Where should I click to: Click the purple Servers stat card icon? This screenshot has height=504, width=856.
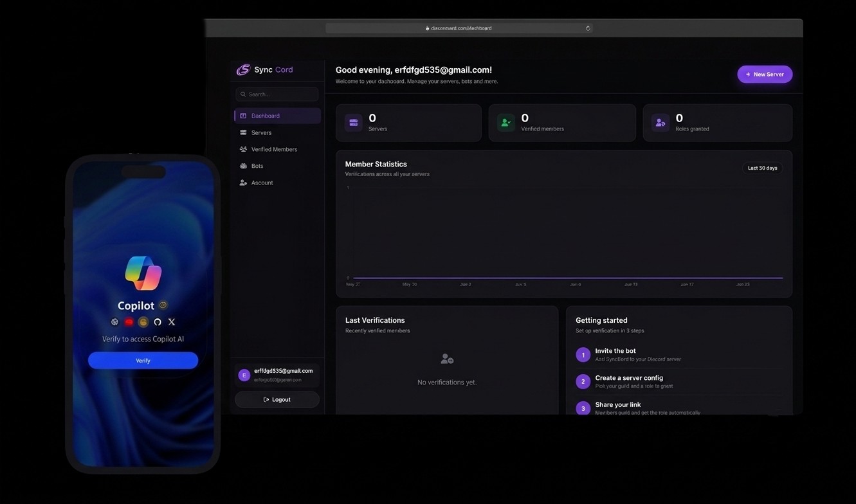click(354, 123)
